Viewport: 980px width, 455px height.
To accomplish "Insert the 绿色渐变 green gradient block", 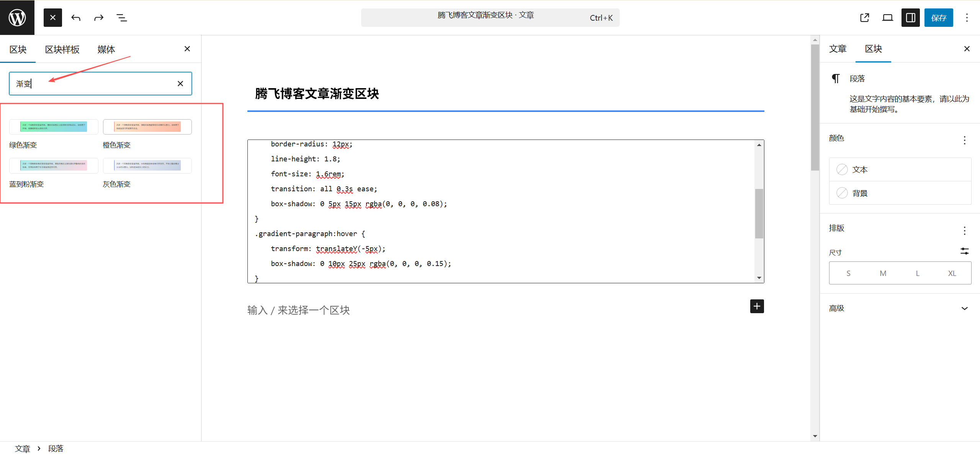I will tap(54, 127).
